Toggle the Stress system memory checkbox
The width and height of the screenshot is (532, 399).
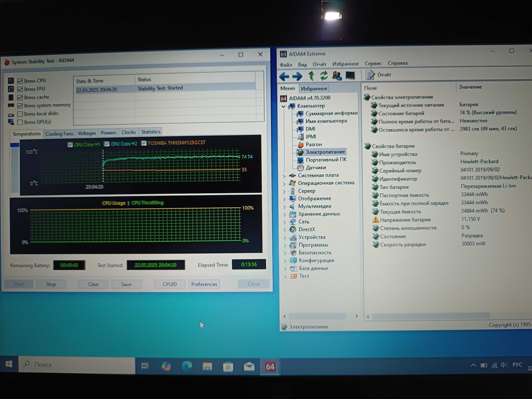20,106
